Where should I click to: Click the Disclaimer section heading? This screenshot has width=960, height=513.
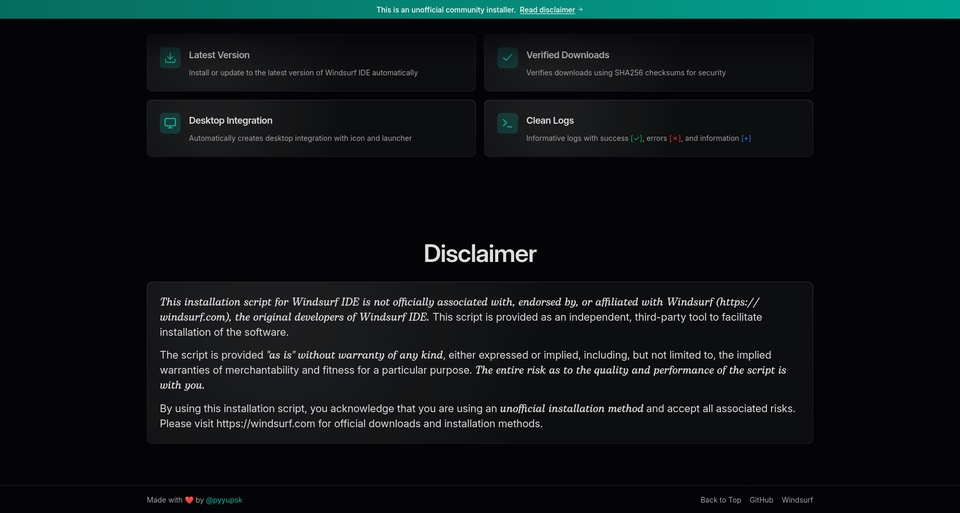(480, 253)
